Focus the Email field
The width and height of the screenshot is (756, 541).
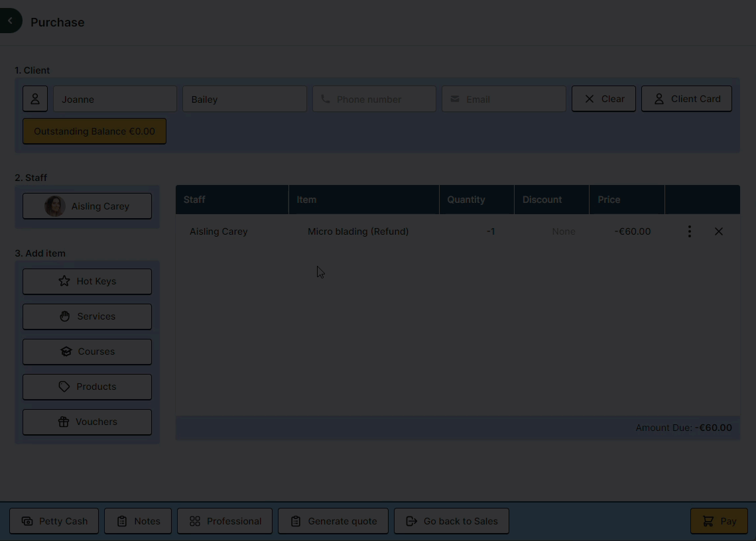[x=504, y=99]
